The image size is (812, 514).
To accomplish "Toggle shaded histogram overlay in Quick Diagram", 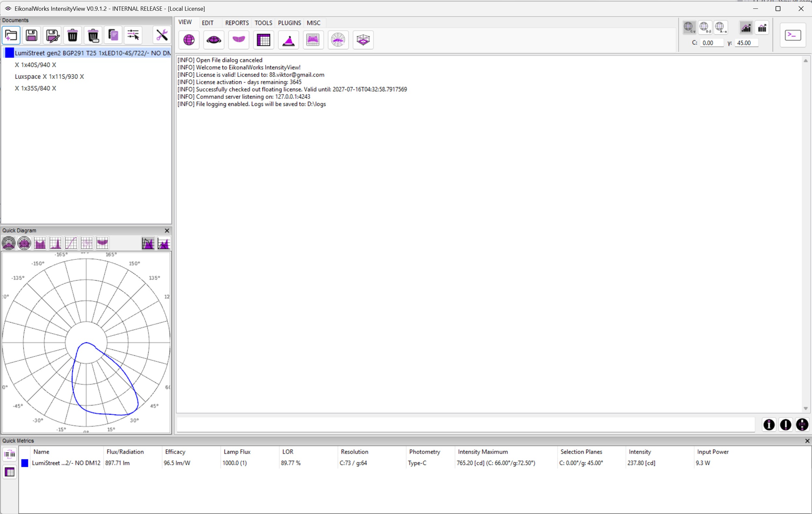I will point(148,244).
